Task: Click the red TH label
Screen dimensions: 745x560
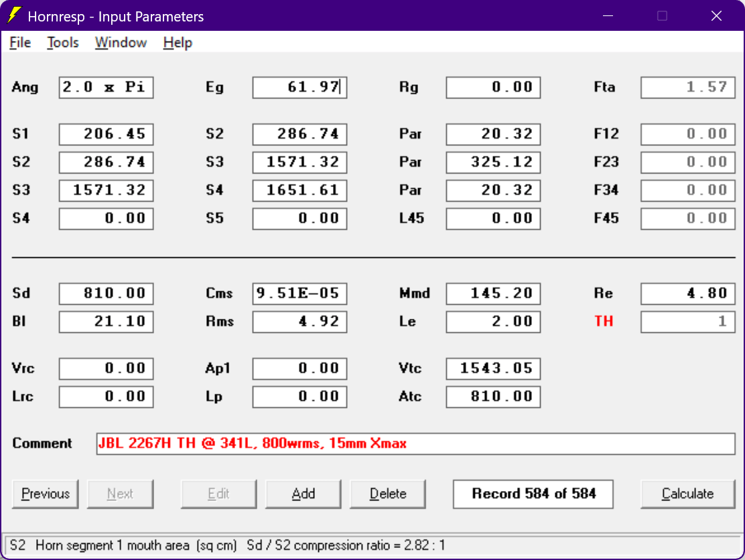Action: [604, 322]
